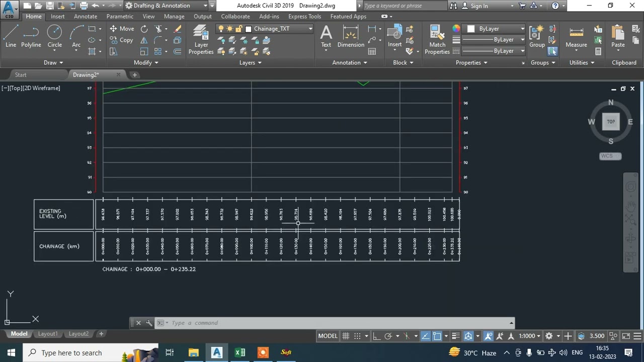Open Layer Properties manager
644x362 pixels.
tap(201, 39)
